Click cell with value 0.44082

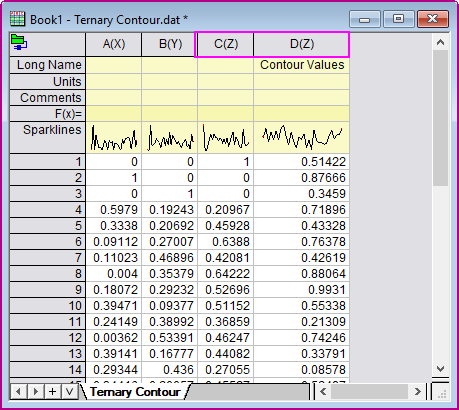click(226, 354)
